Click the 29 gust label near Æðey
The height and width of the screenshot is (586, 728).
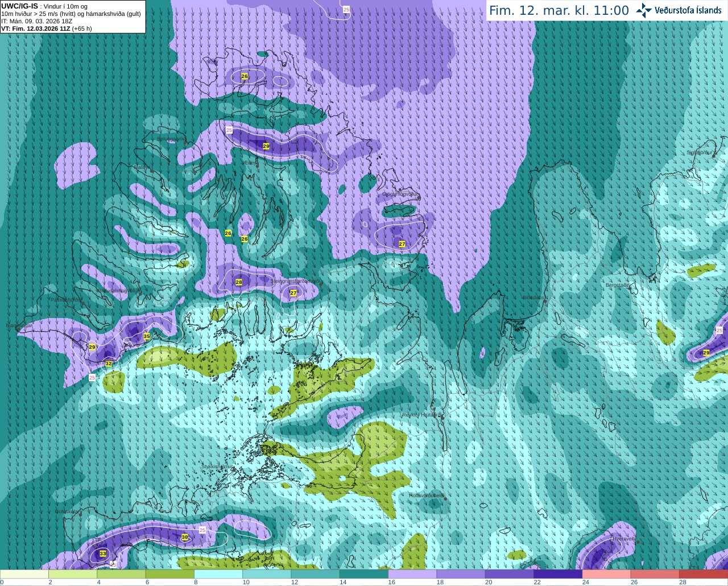(266, 146)
